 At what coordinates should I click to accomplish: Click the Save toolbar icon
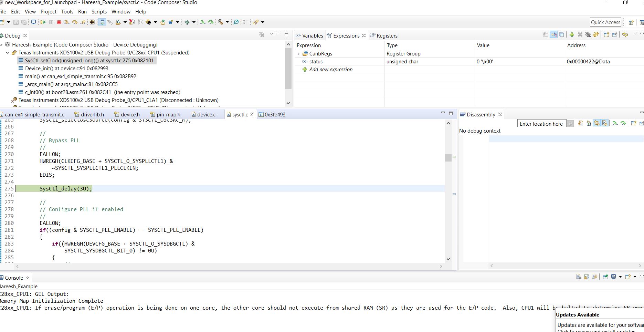16,22
